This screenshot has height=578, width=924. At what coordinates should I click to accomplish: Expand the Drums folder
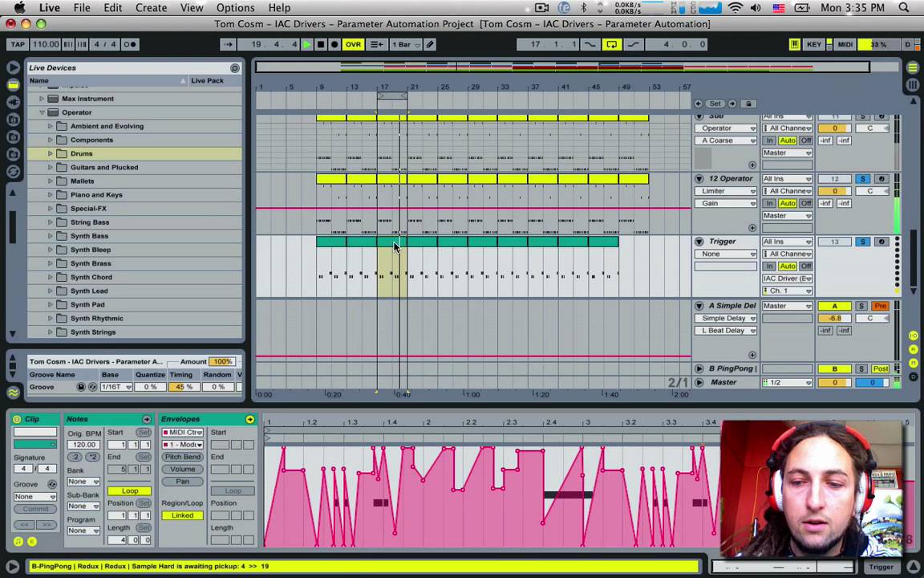(50, 153)
